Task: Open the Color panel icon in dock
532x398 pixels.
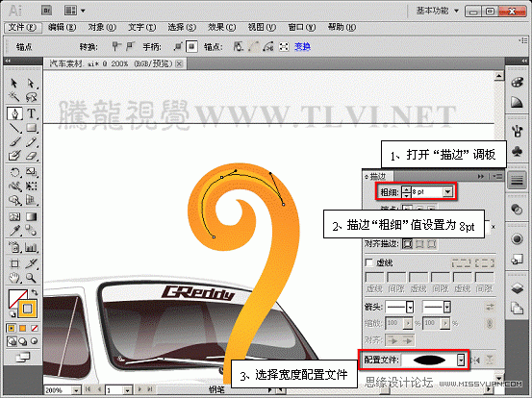Action: point(517,83)
